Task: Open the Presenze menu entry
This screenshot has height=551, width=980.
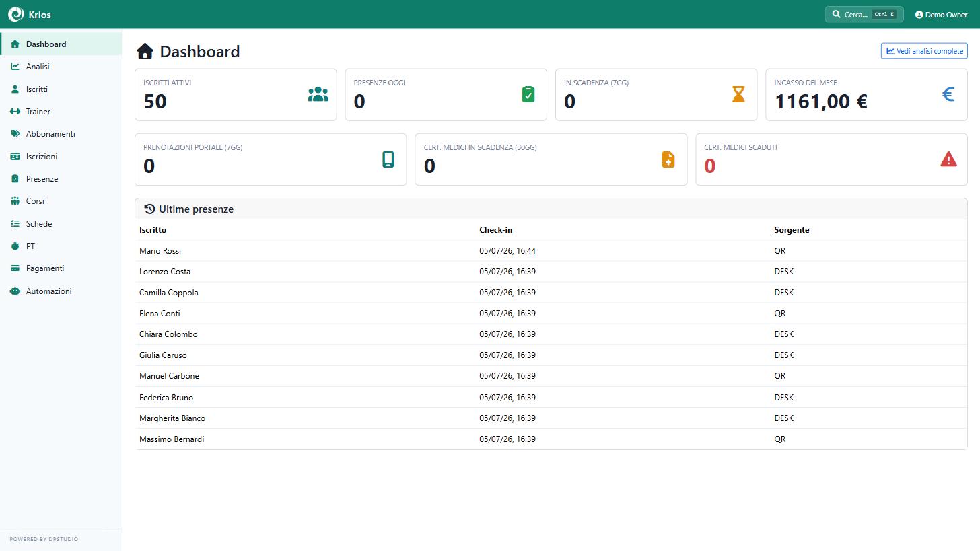Action: click(x=61, y=179)
